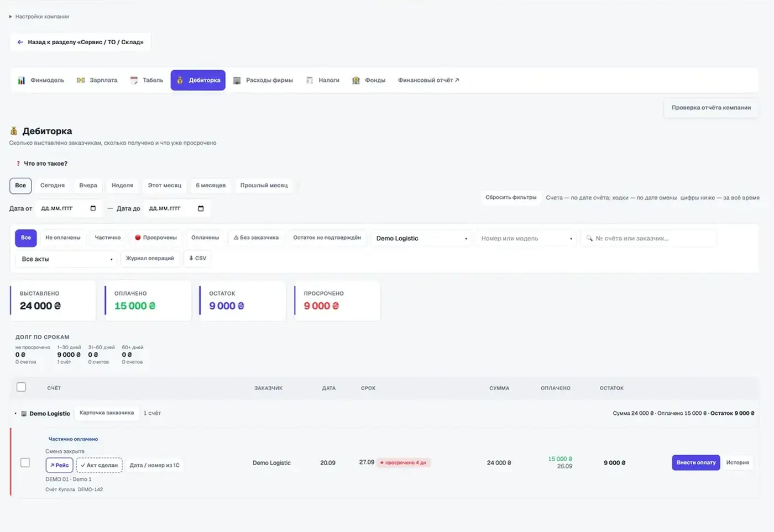Open calendar picker in Дата от field

93,208
